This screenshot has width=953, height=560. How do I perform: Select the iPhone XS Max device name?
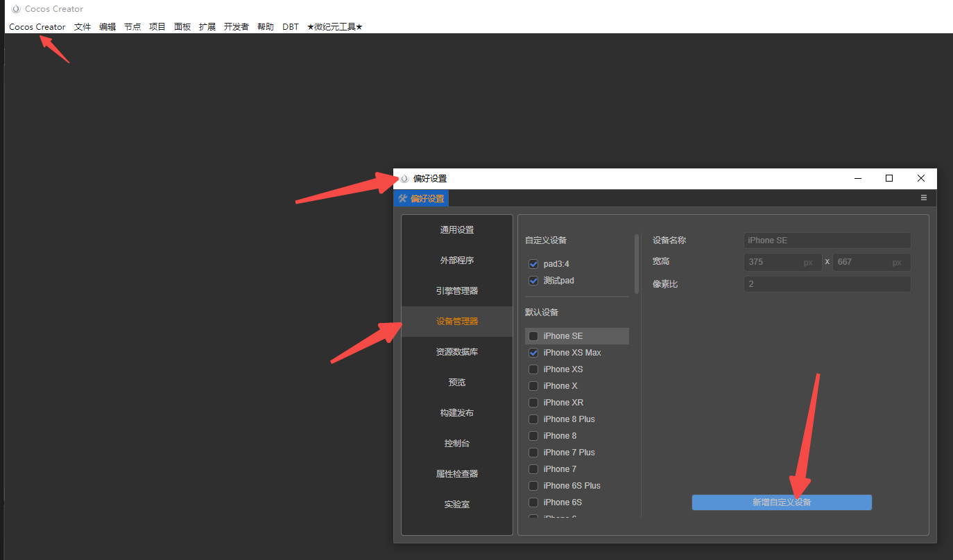[572, 353]
